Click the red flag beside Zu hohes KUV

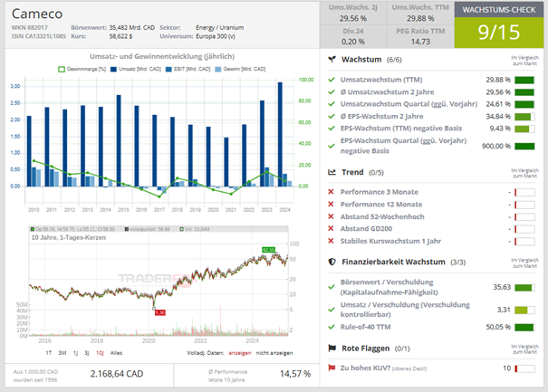332,368
